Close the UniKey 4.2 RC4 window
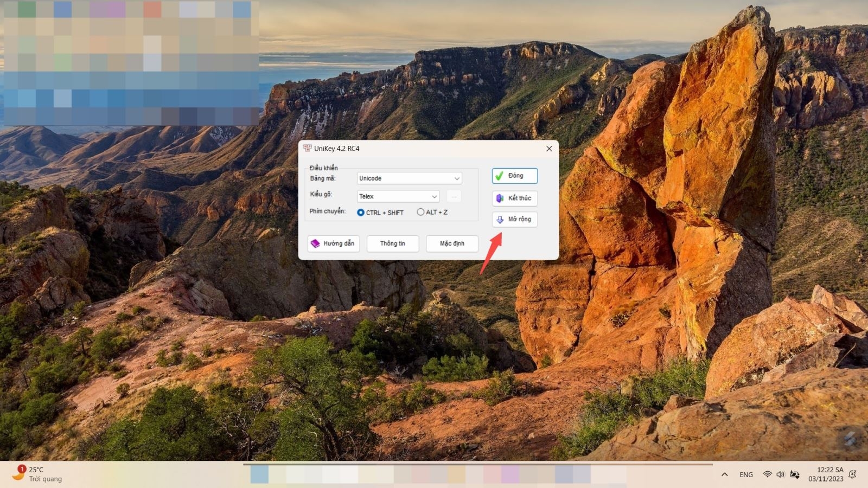This screenshot has width=868, height=488. (x=549, y=149)
